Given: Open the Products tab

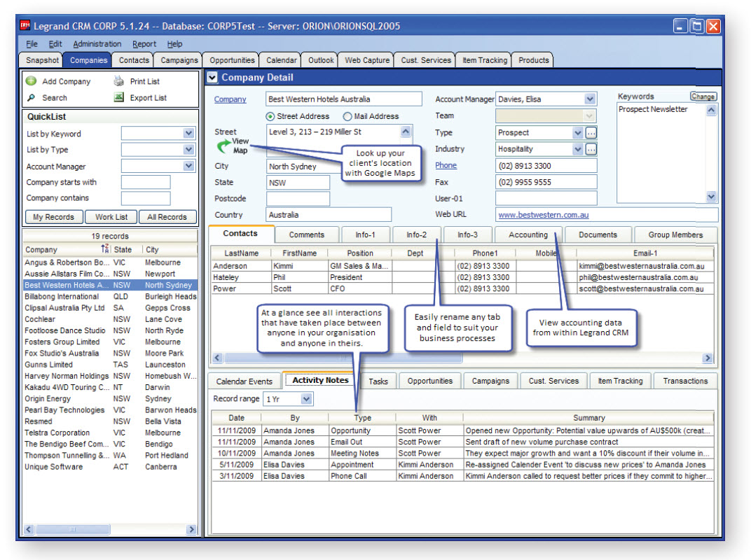Looking at the screenshot, I should point(534,59).
